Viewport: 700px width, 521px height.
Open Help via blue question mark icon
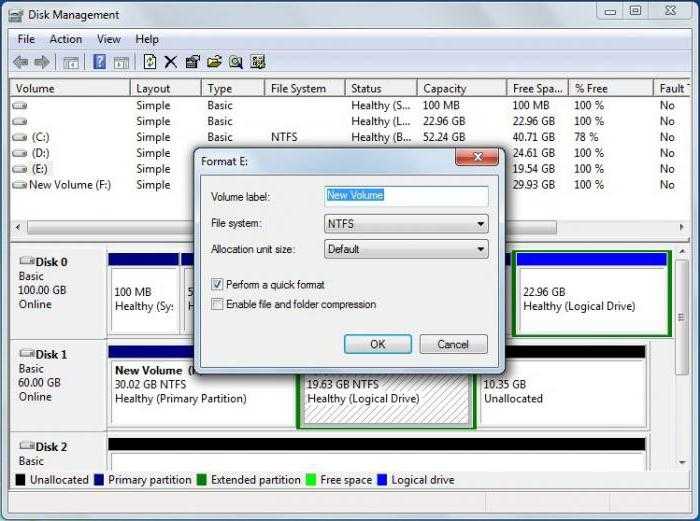click(x=99, y=62)
